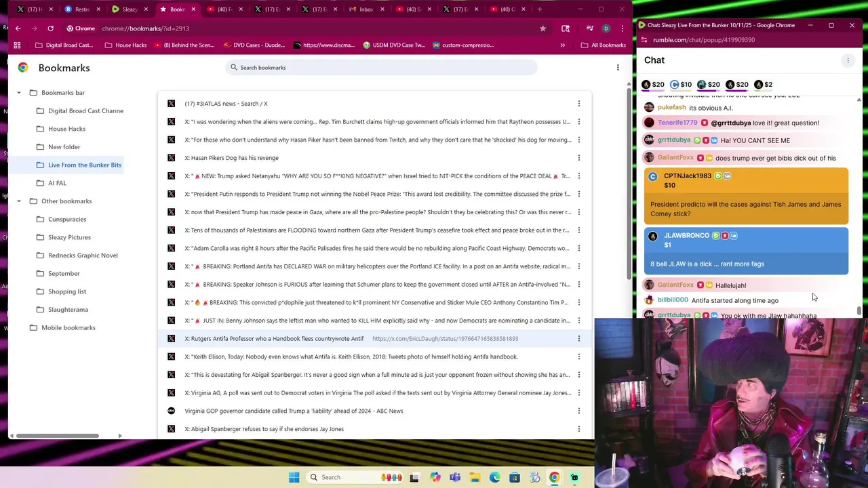Open the 'custom-compressio...' bookmark
This screenshot has width=868, height=488.
(462, 45)
